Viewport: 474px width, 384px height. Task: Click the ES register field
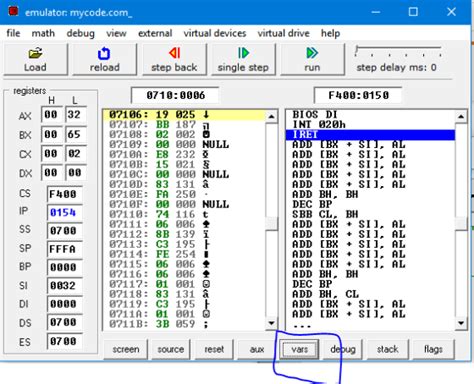tap(64, 341)
